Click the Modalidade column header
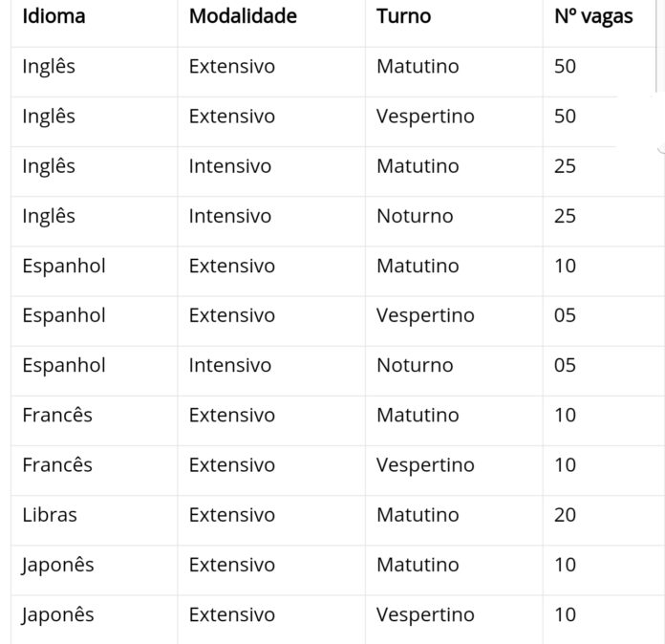Image resolution: width=665 pixels, height=644 pixels. click(x=243, y=16)
